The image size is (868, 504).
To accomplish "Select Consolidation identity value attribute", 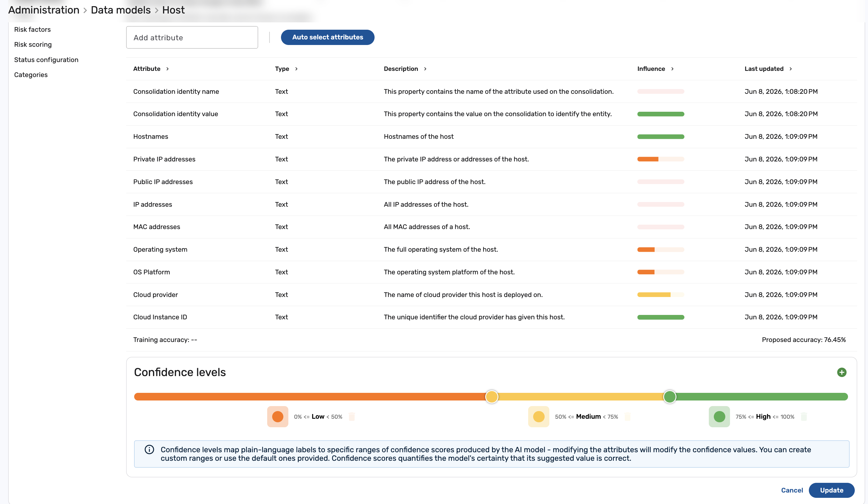I will click(491, 114).
